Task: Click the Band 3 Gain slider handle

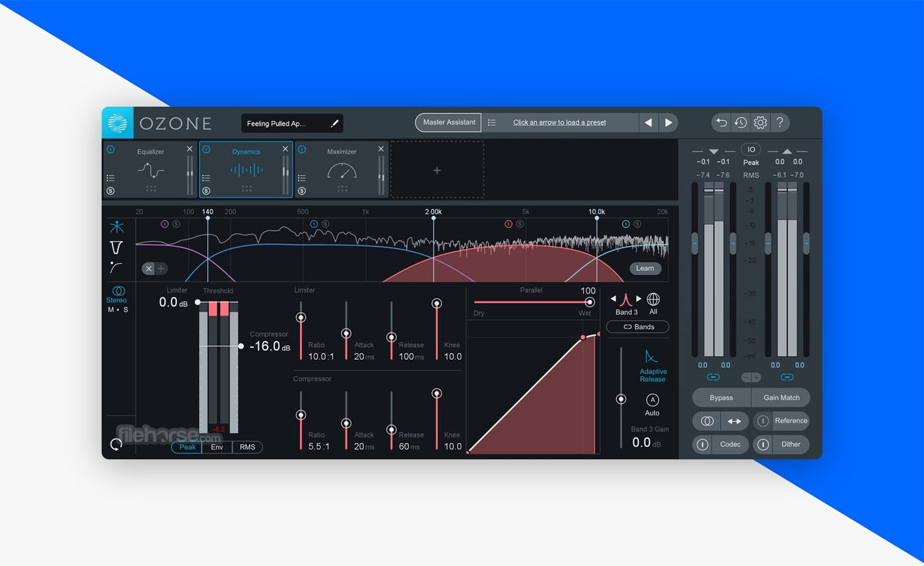Action: (621, 399)
